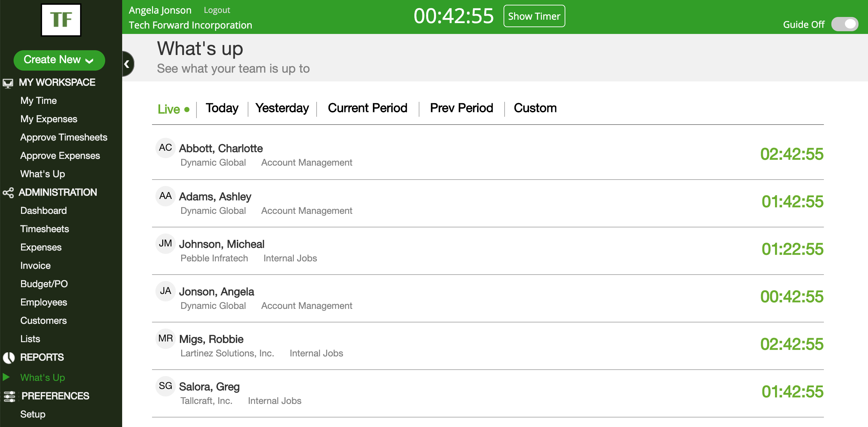Click the Dashboard icon in Administration
Image resolution: width=868 pixels, height=427 pixels.
pos(44,211)
